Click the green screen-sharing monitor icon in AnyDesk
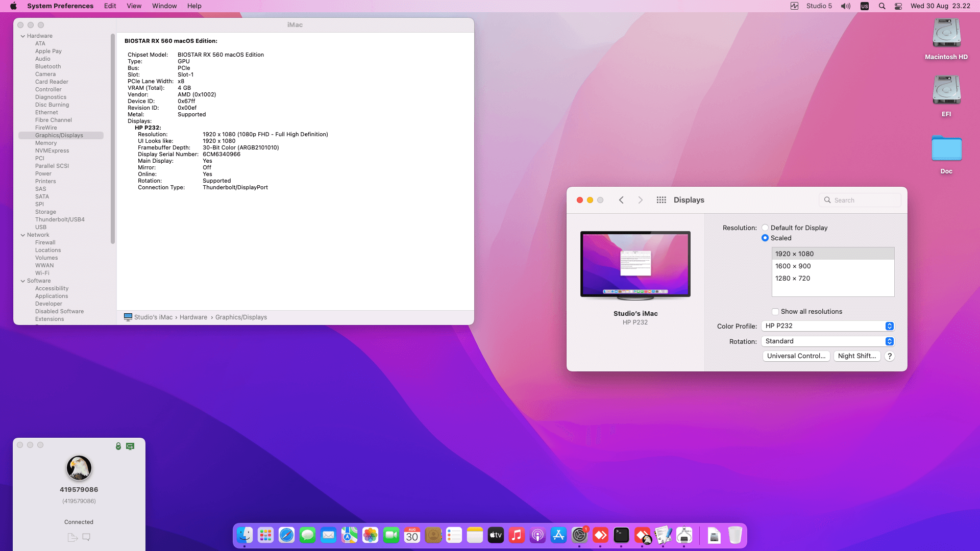This screenshot has width=980, height=551. [130, 446]
